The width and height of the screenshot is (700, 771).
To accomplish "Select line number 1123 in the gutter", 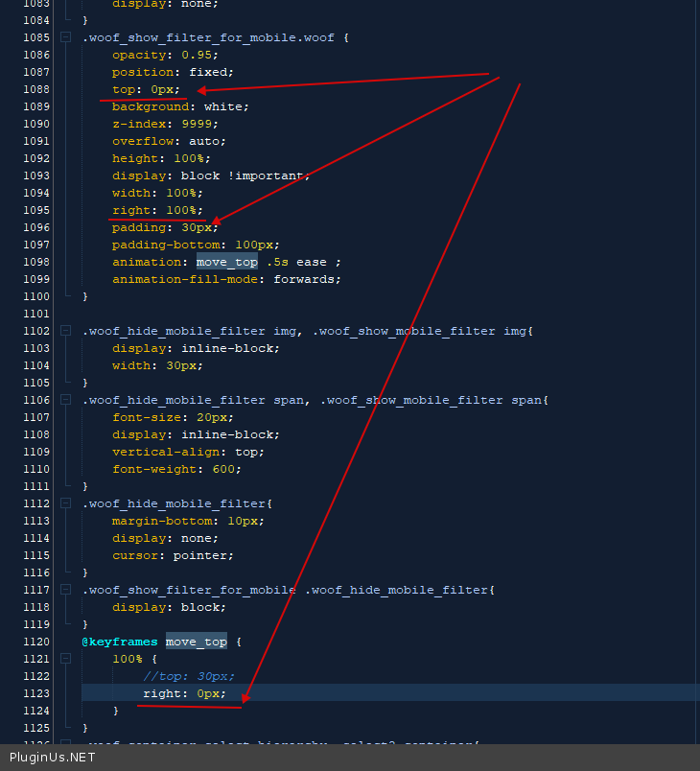I will [36, 693].
